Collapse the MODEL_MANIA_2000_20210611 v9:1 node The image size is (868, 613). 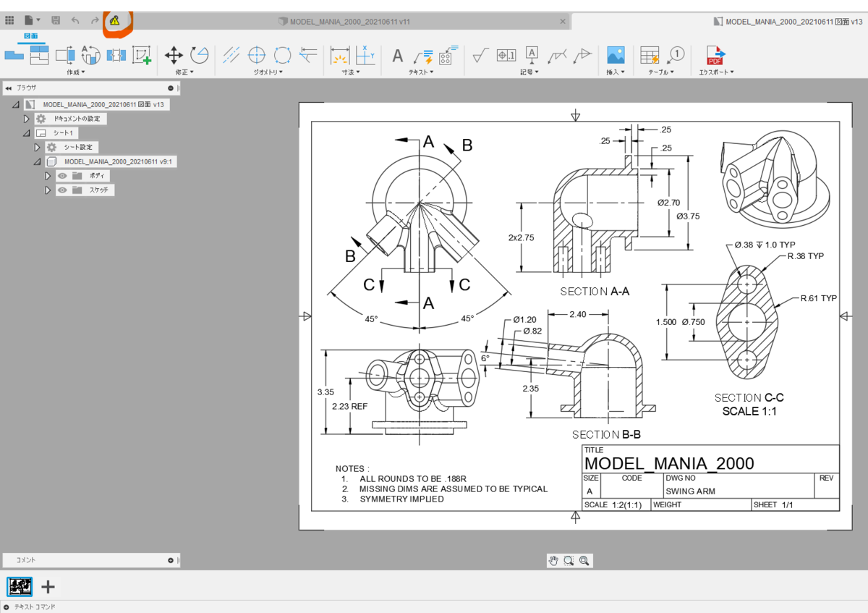38,162
